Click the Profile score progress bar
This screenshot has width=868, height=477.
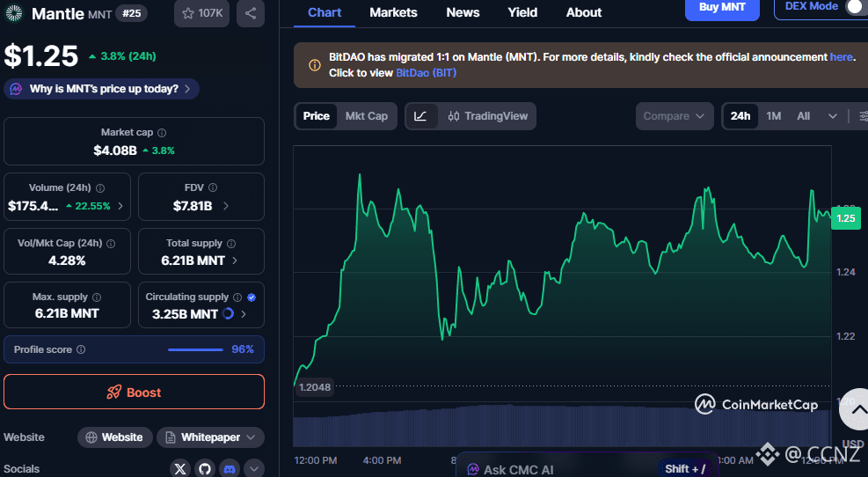[x=194, y=349]
